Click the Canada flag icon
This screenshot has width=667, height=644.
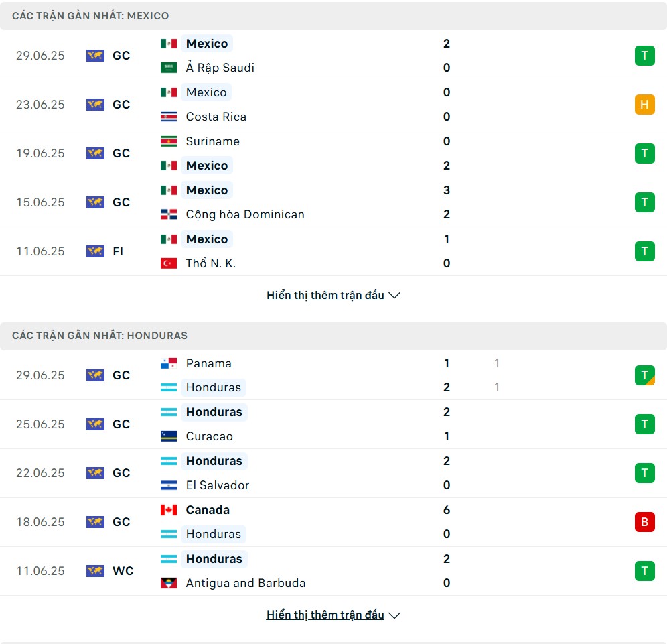coord(169,511)
